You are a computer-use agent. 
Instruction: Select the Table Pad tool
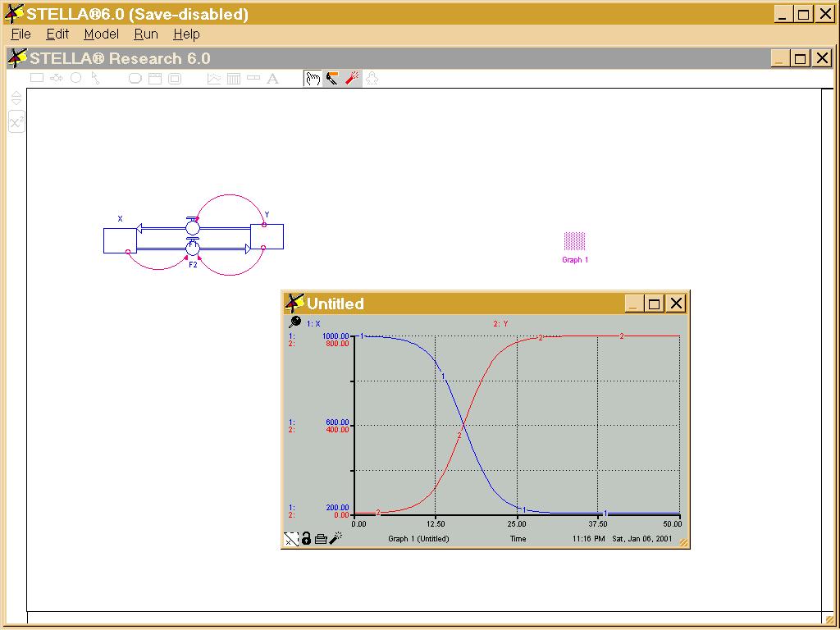[x=234, y=79]
